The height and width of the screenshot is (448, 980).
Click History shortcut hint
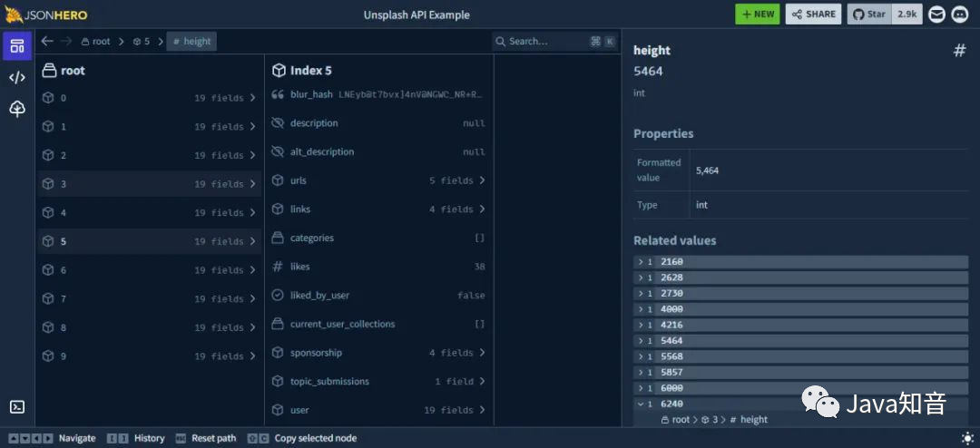coord(135,438)
